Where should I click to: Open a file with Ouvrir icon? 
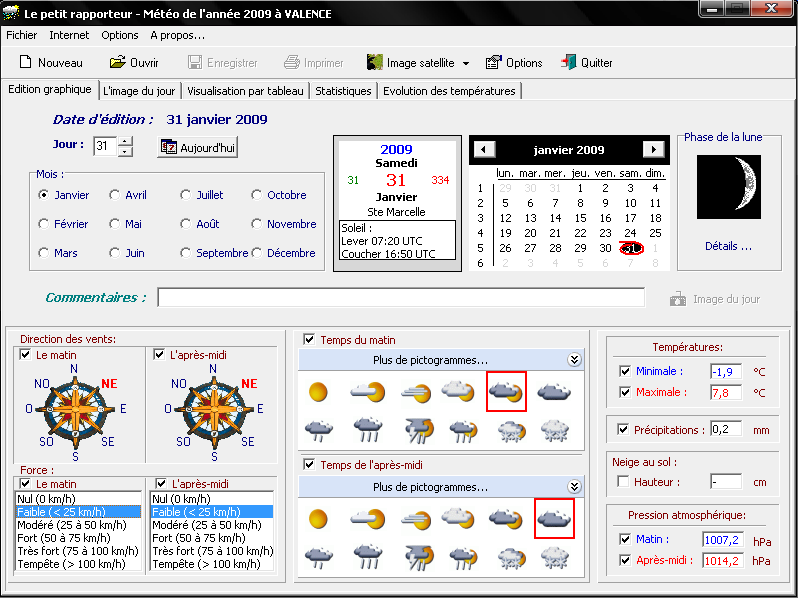pyautogui.click(x=116, y=63)
